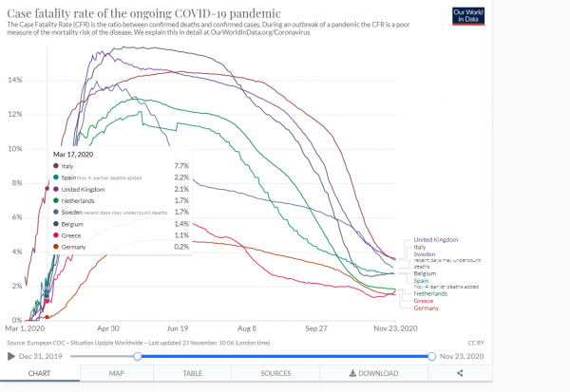The width and height of the screenshot is (570, 392).
Task: Show the Sources tab
Action: click(276, 374)
